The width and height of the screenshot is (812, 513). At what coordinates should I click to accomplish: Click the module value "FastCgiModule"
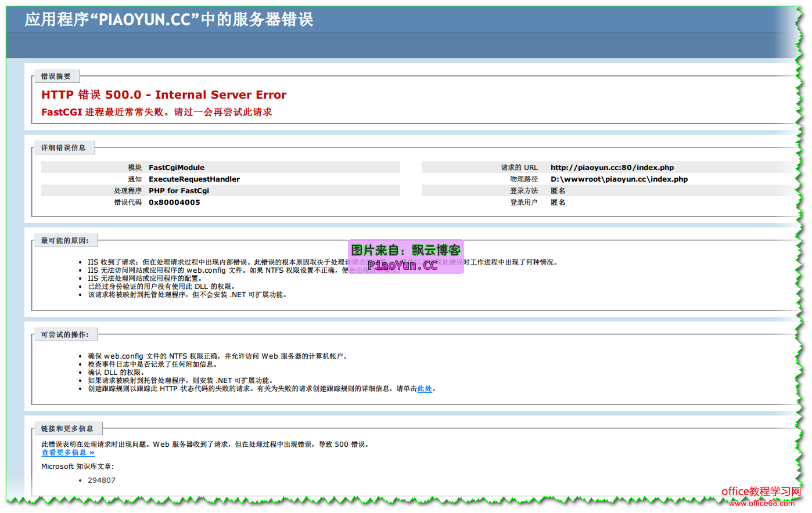coord(177,168)
